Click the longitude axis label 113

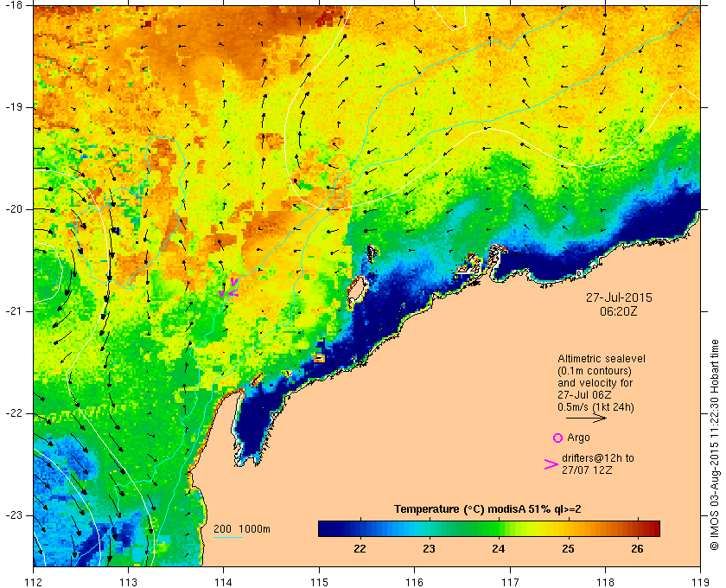(x=128, y=581)
